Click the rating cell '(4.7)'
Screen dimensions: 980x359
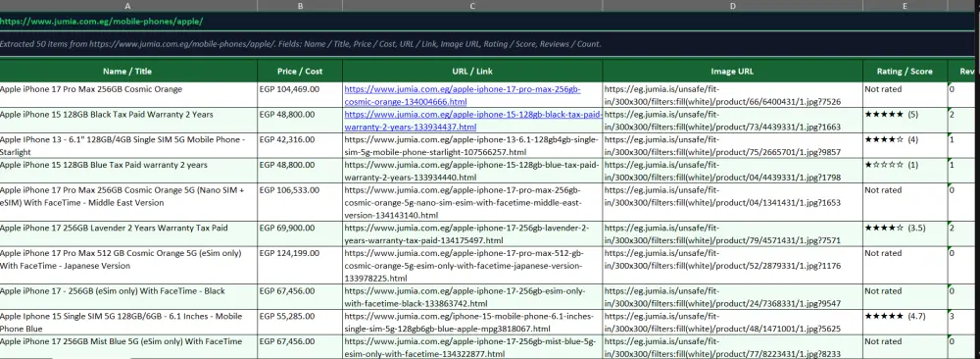point(905,322)
